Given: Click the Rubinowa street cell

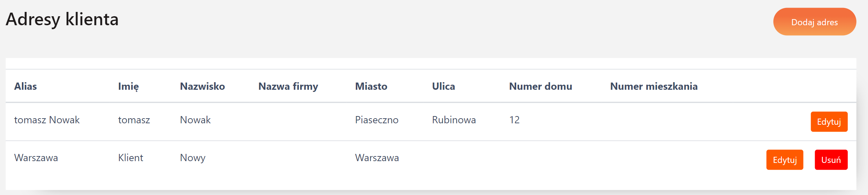Looking at the screenshot, I should 454,120.
